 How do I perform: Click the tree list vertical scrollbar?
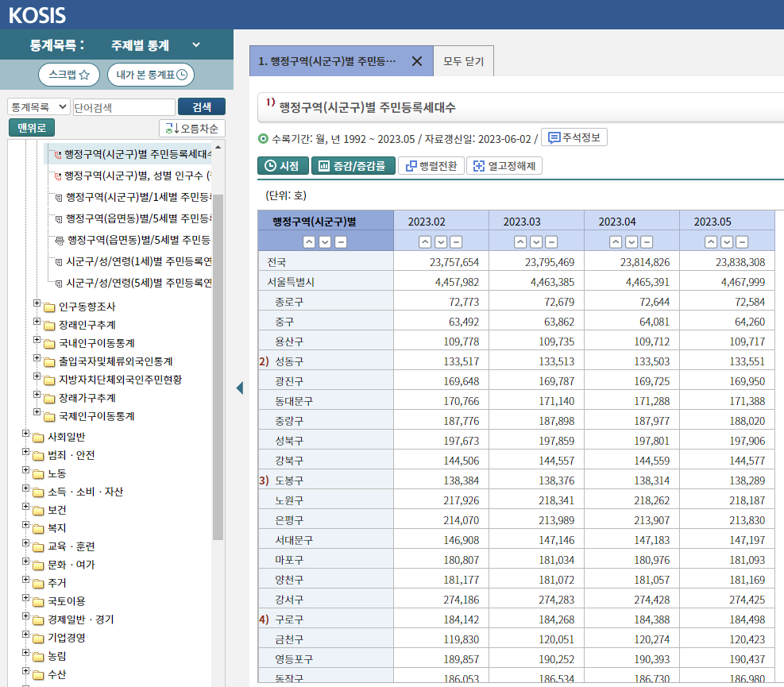(218, 367)
